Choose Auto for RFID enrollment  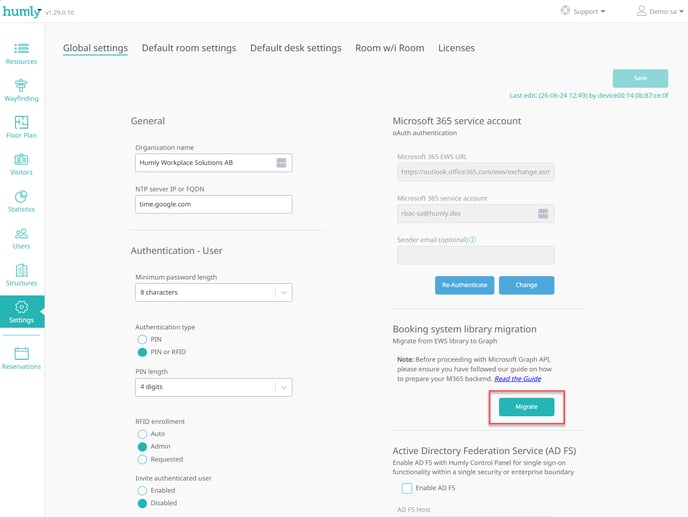pyautogui.click(x=142, y=434)
